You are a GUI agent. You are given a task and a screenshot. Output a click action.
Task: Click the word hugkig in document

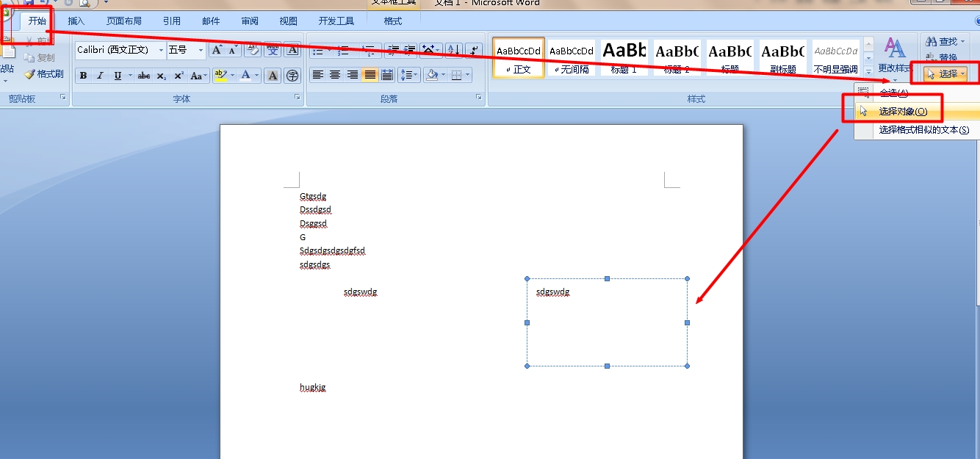pyautogui.click(x=312, y=387)
